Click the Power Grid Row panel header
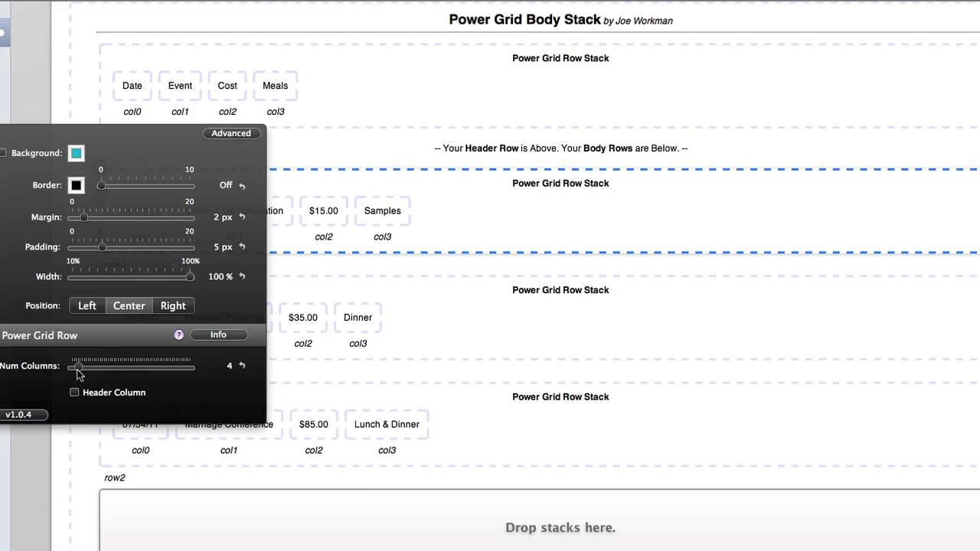980x551 pixels. click(133, 334)
